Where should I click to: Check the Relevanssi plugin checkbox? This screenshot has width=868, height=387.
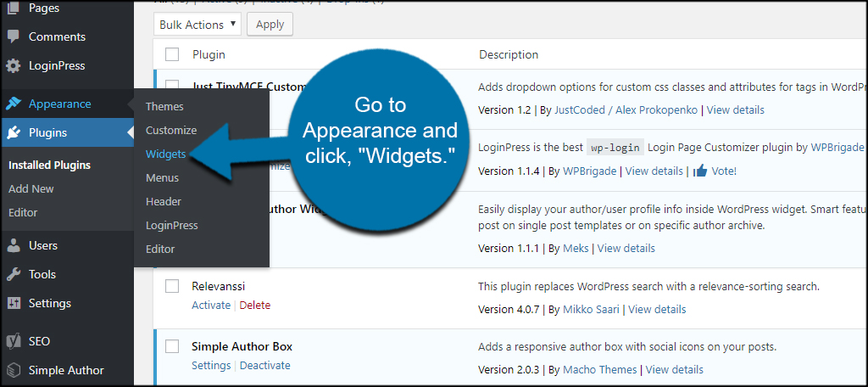point(172,286)
